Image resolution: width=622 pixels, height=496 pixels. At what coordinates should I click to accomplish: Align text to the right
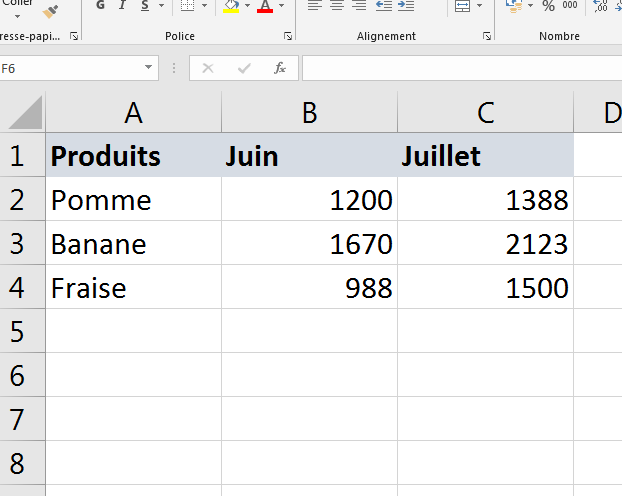(x=358, y=6)
